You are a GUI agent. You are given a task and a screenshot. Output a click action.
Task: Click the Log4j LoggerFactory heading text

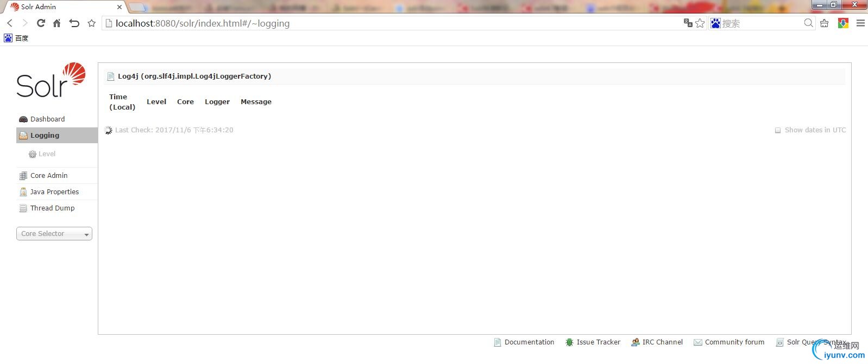(x=194, y=76)
